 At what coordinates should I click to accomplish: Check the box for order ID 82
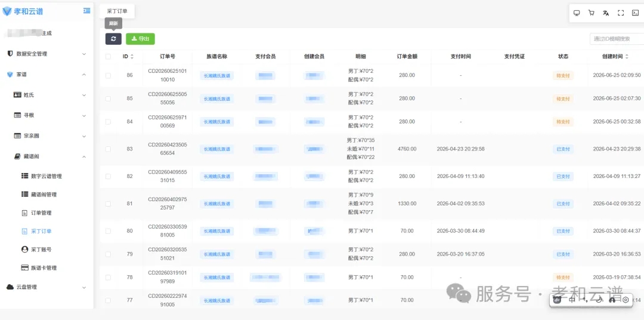click(108, 176)
